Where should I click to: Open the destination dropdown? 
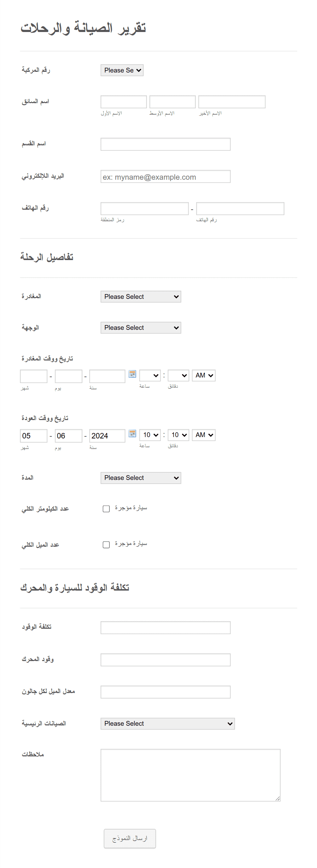pos(141,327)
